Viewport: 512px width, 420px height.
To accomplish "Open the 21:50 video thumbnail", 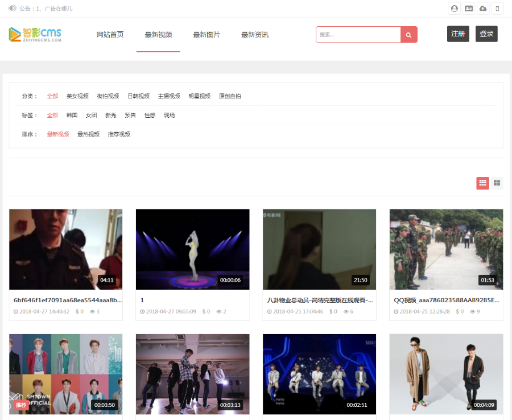I will pos(319,249).
